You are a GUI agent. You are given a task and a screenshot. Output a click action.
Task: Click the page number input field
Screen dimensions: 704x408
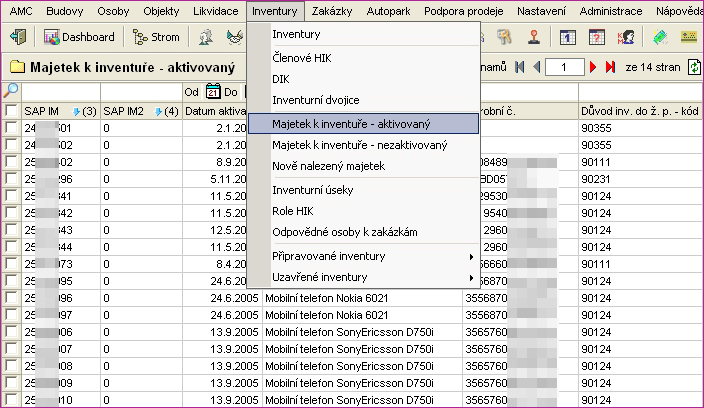[565, 67]
